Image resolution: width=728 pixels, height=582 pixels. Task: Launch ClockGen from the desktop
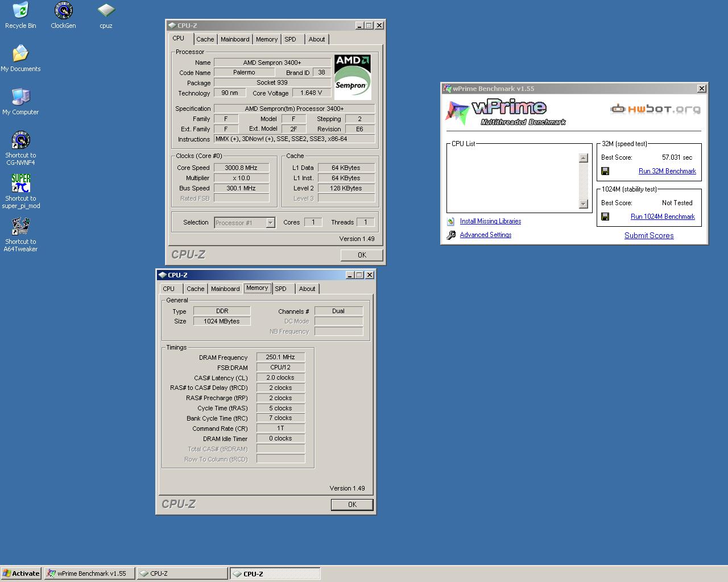(x=63, y=11)
